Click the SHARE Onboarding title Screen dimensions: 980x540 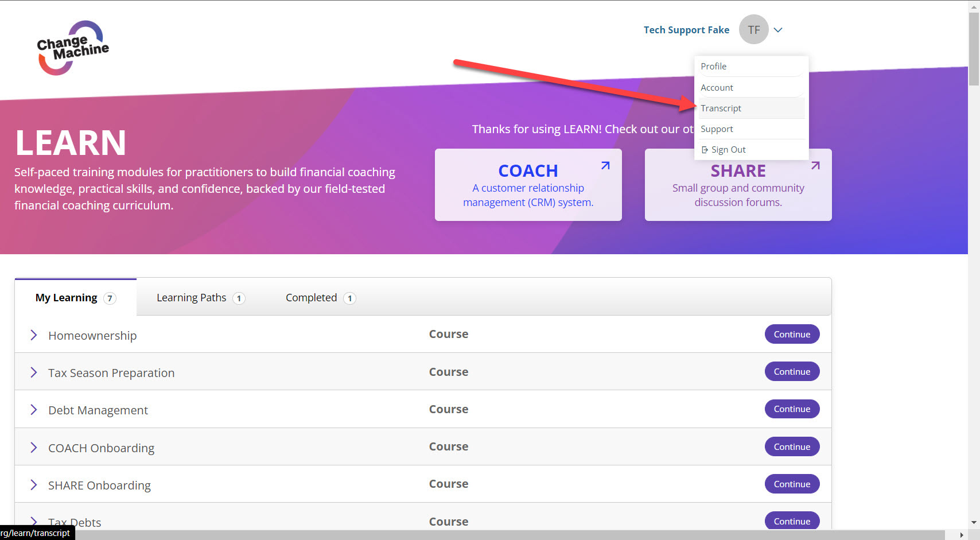point(99,485)
